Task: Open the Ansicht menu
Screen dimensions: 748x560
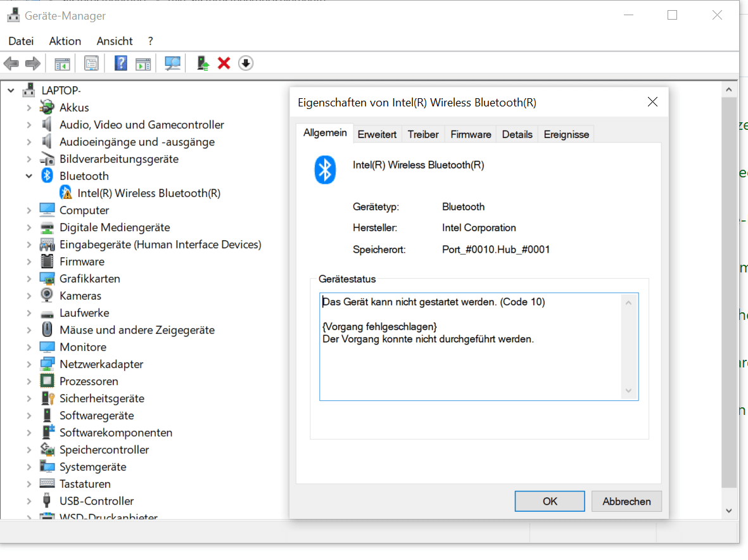Action: 115,41
